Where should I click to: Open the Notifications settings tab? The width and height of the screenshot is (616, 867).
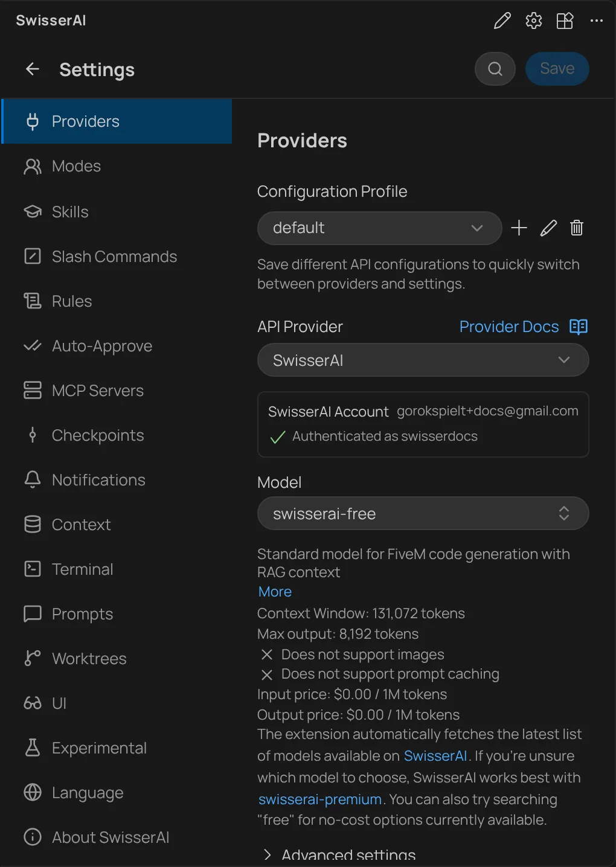point(117,480)
